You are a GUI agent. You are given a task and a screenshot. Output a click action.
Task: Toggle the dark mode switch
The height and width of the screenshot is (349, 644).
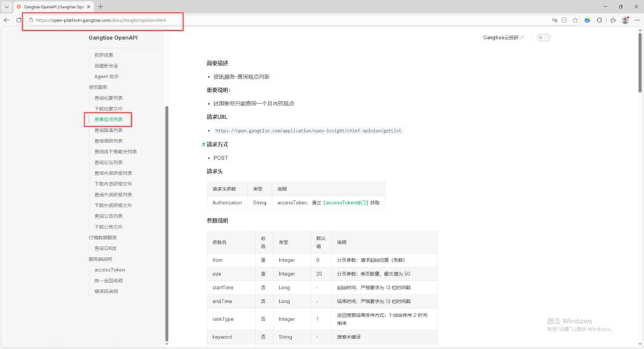(544, 38)
